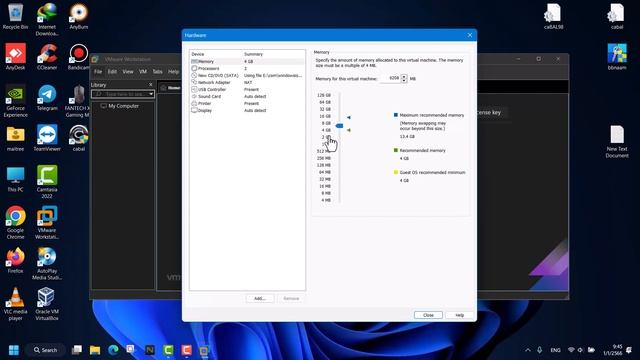Image resolution: width=640 pixels, height=360 pixels.
Task: Switch to the Home tab in VMware
Action: [x=171, y=88]
